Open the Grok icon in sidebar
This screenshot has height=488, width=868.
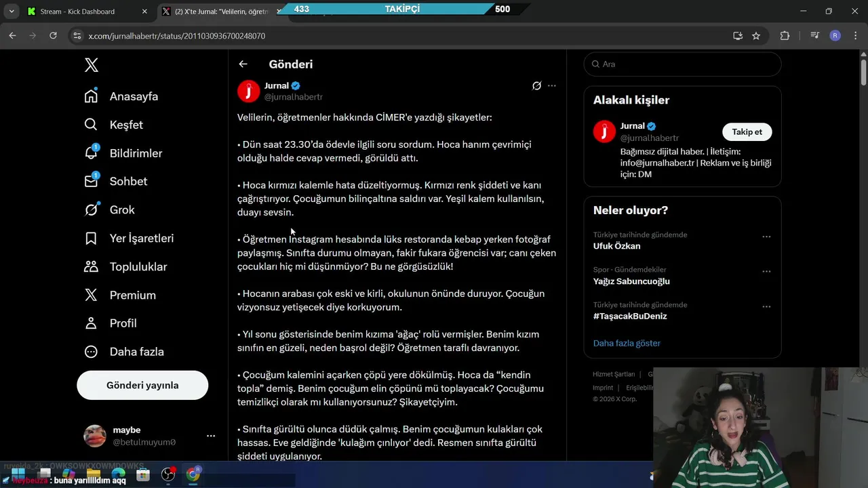click(x=91, y=209)
